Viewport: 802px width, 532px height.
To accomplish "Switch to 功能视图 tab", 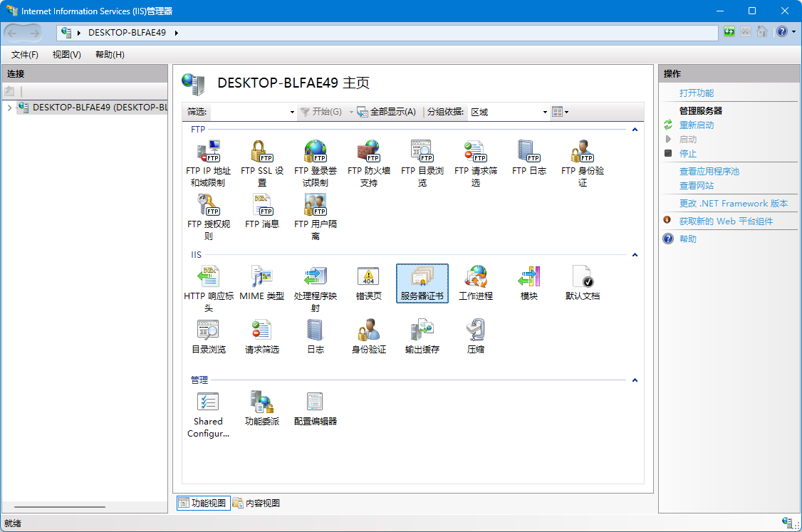I will [202, 504].
